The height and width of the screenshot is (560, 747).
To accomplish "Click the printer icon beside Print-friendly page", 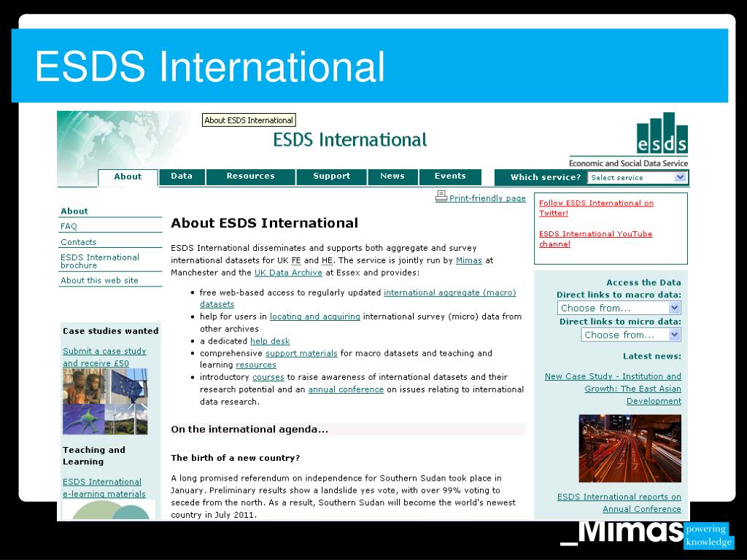I will (441, 196).
